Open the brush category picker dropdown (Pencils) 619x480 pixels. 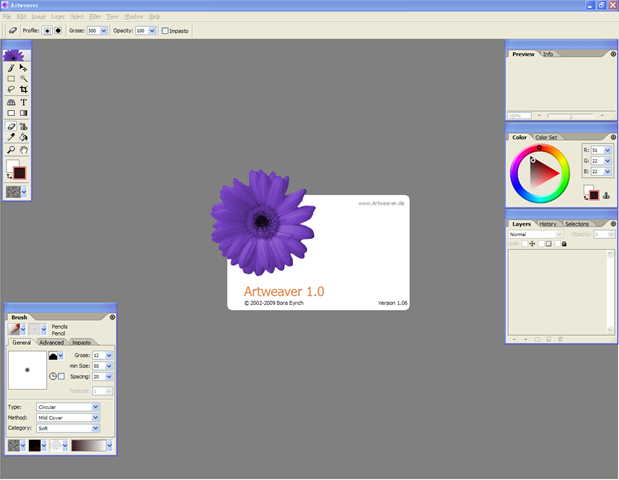(23, 329)
